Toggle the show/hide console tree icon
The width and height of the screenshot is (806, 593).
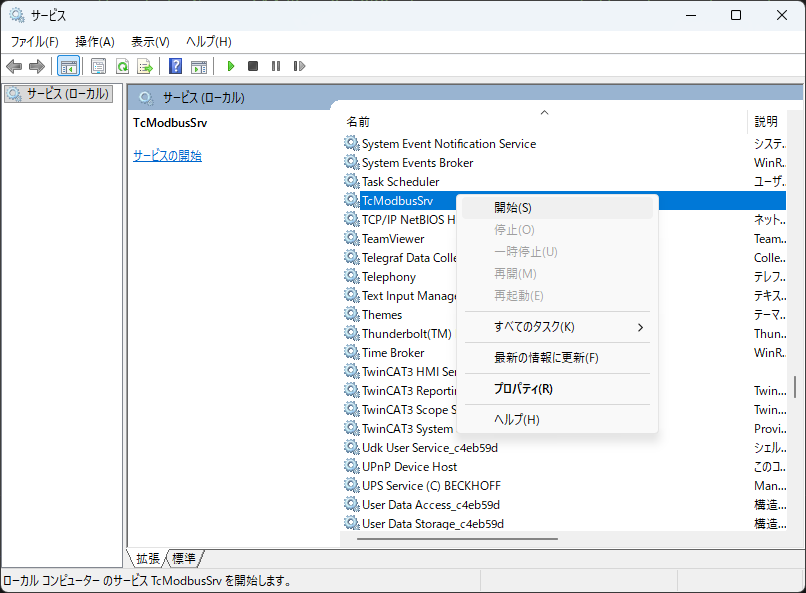(x=69, y=66)
